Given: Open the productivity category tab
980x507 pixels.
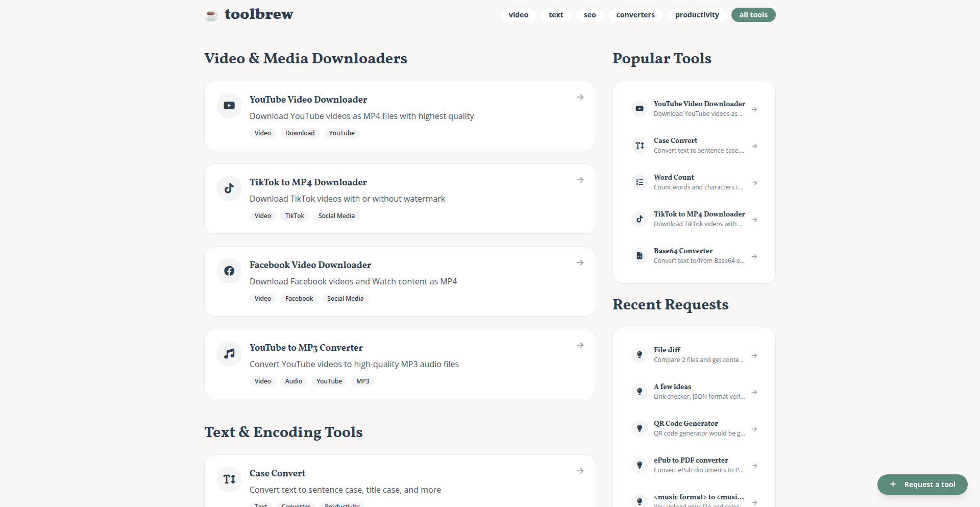Looking at the screenshot, I should (x=697, y=15).
